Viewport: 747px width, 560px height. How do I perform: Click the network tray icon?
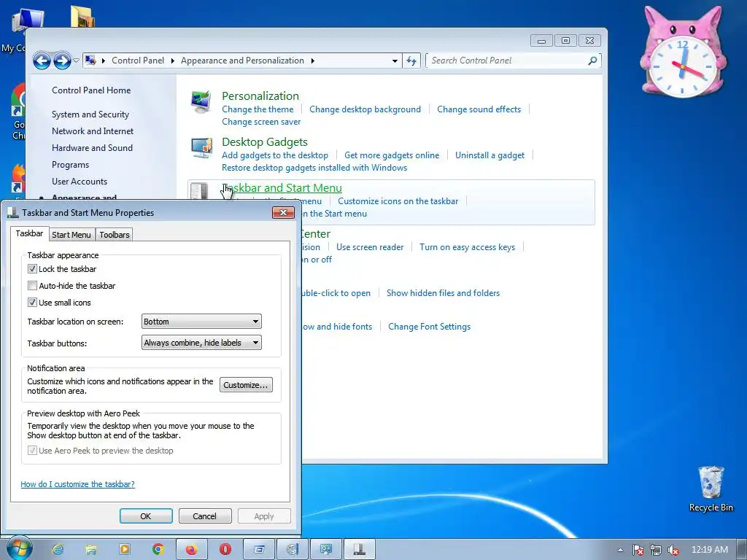[x=656, y=550]
